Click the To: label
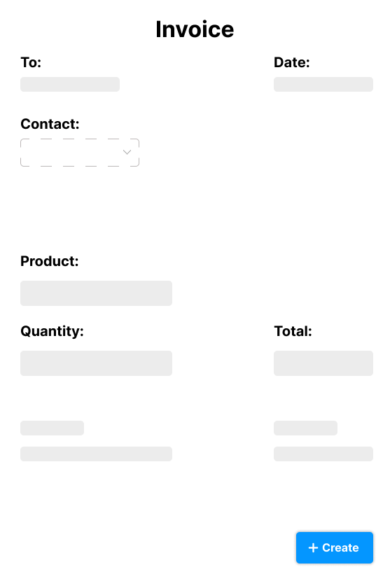Screen dimensions: 390x588 tap(31, 62)
